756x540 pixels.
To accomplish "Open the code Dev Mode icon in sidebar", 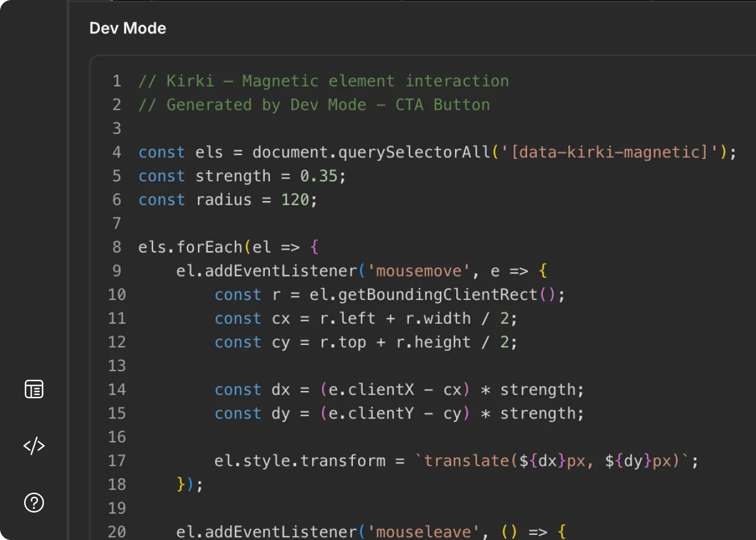I will (x=34, y=446).
